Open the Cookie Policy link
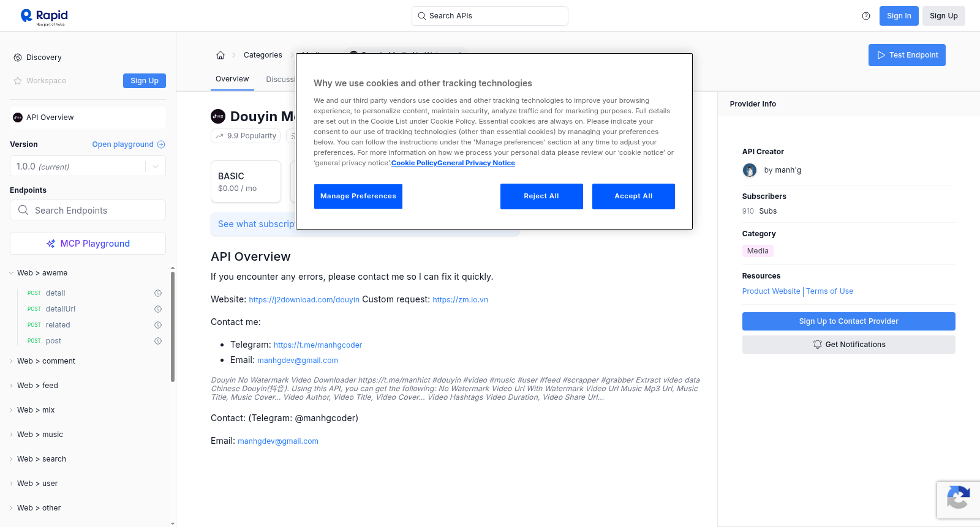The height and width of the screenshot is (527, 980). [414, 163]
